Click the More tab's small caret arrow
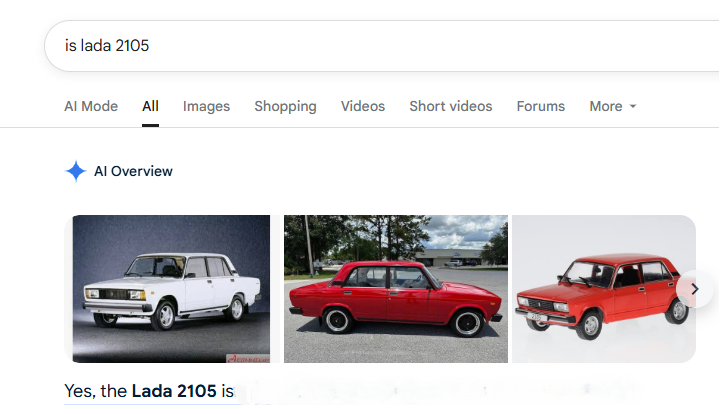The height and width of the screenshot is (405, 719). coord(633,107)
